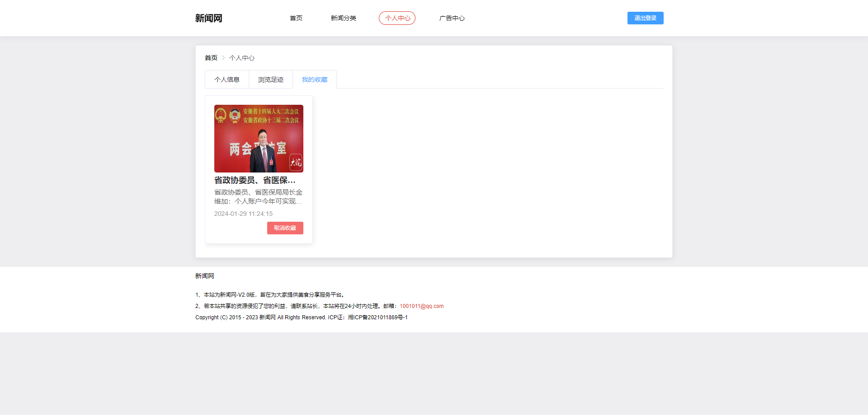Navigate via the 首页 breadcrumb link

coord(211,58)
